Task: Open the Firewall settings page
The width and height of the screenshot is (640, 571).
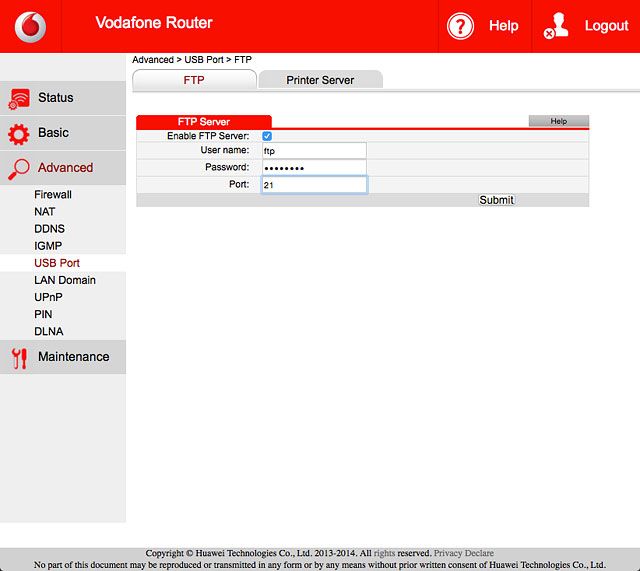Action: coord(53,194)
